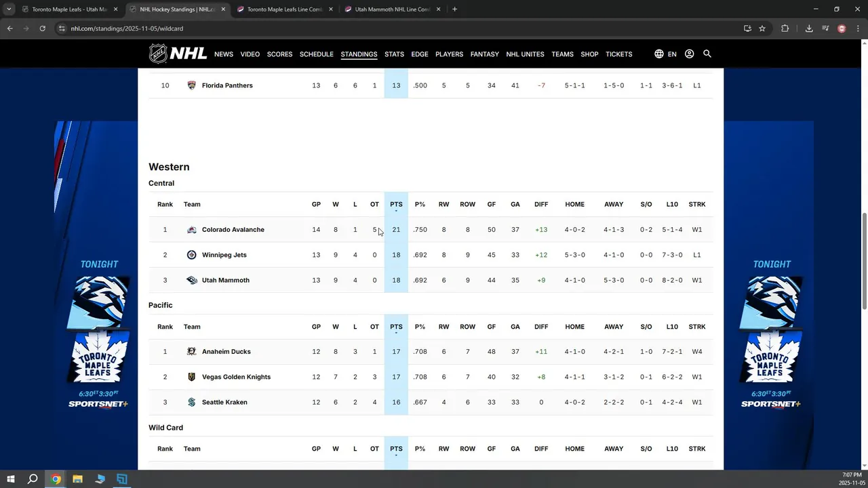The image size is (868, 488).
Task: Click Anaheim Ducks streak W4
Action: [697, 352]
